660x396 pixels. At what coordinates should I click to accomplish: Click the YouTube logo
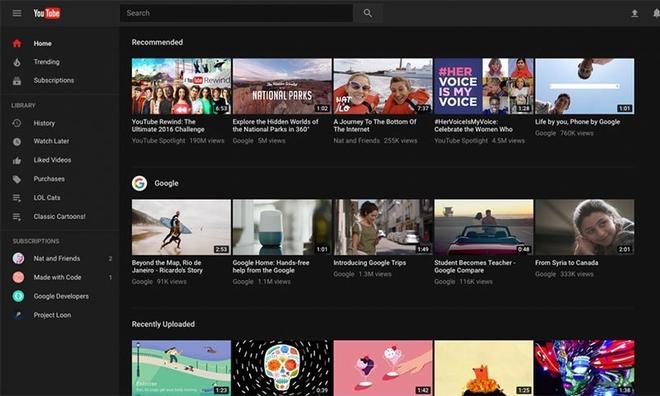tap(47, 13)
